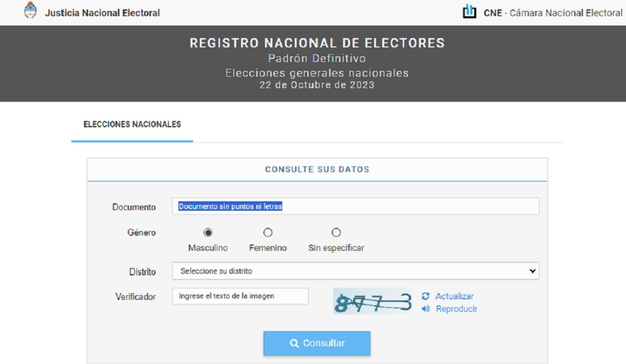
Task: Click the Reproducir audio link
Action: tap(456, 309)
